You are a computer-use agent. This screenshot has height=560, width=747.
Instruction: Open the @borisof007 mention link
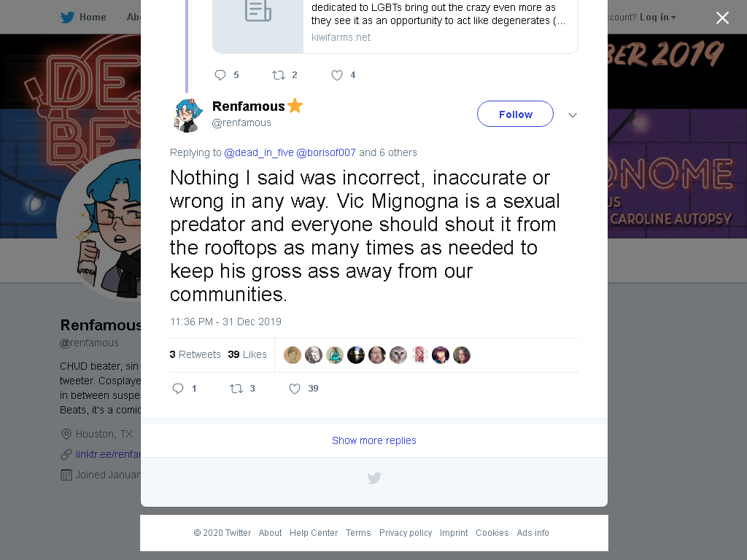pyautogui.click(x=326, y=152)
